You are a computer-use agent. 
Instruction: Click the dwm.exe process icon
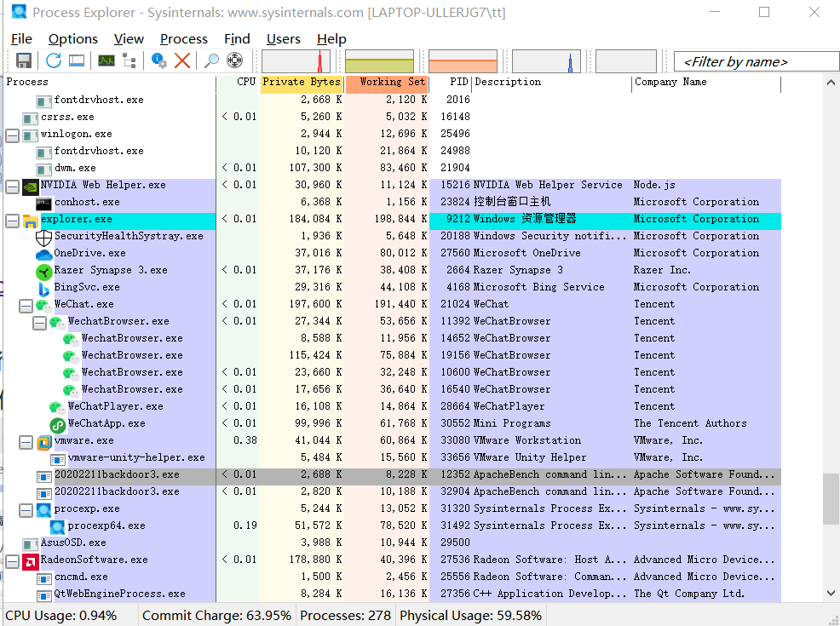point(44,169)
